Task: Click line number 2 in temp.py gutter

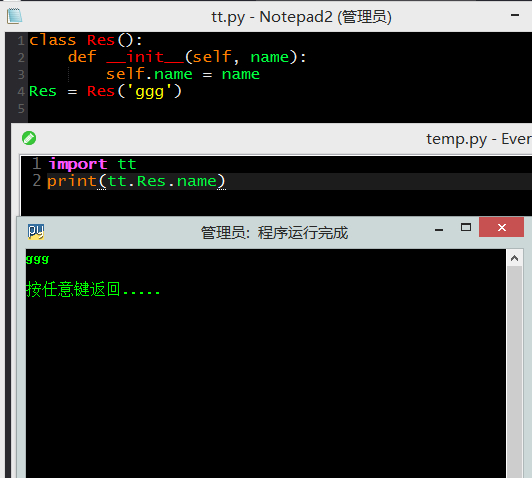Action: tap(37, 180)
